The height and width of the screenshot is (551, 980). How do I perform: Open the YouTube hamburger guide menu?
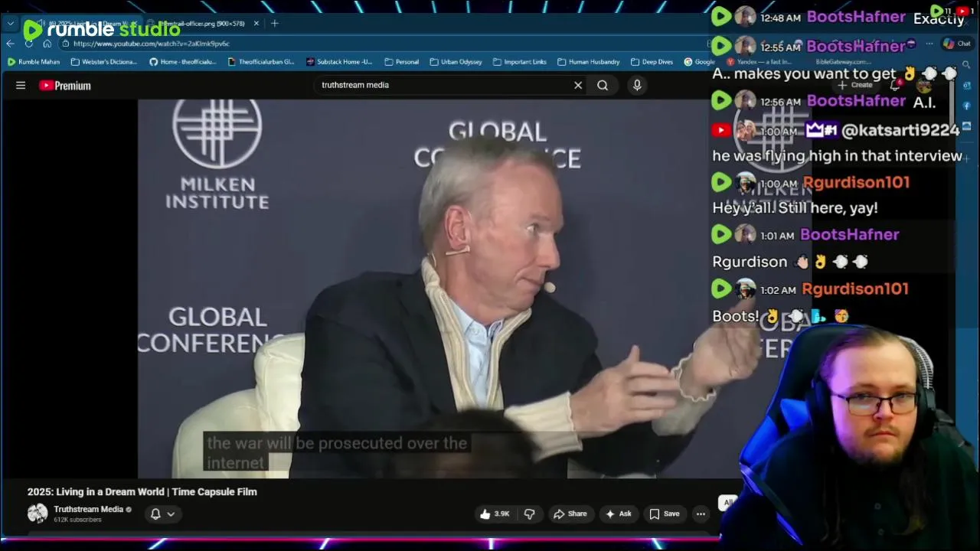[21, 85]
